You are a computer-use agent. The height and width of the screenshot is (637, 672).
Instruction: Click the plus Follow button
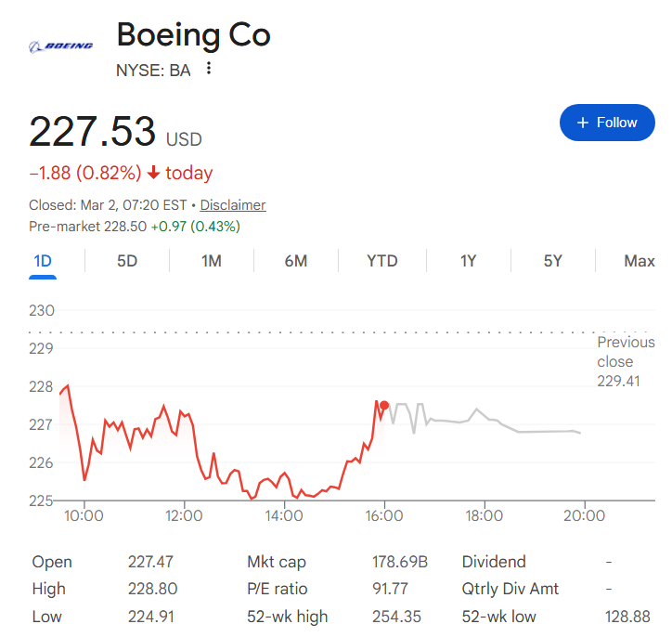pyautogui.click(x=607, y=123)
